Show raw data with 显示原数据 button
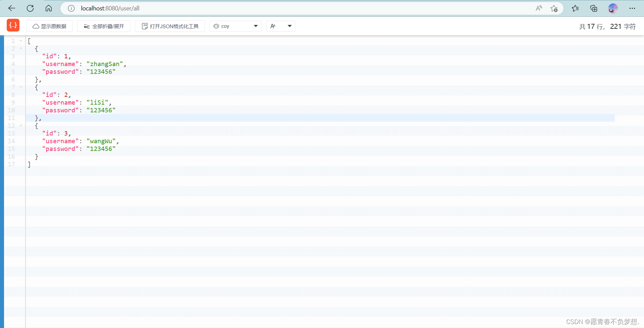This screenshot has height=328, width=644. coord(49,26)
